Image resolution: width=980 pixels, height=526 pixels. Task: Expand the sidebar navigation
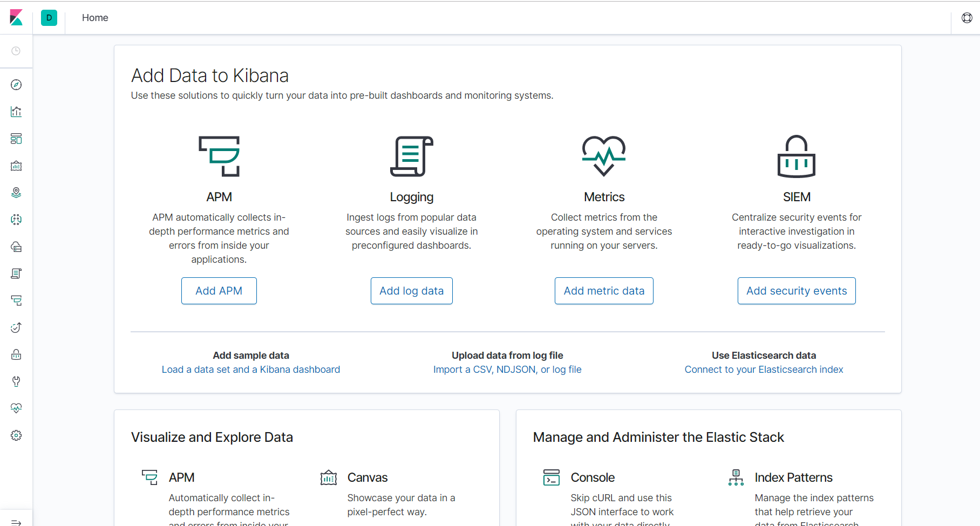(x=16, y=522)
